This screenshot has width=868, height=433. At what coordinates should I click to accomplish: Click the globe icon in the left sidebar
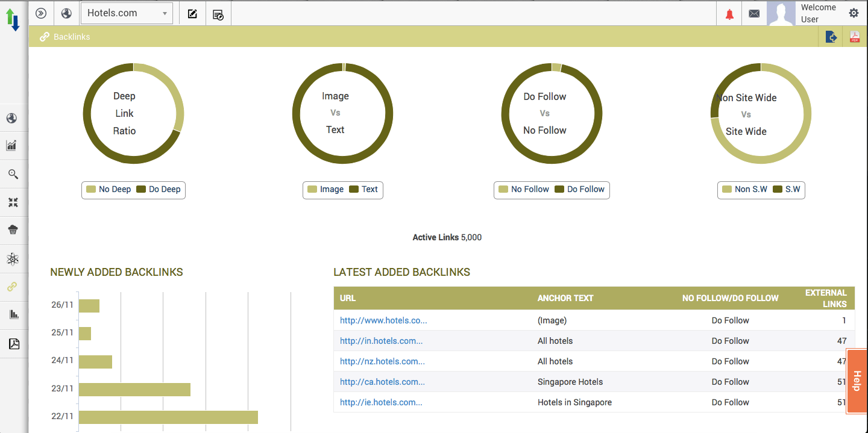tap(13, 118)
